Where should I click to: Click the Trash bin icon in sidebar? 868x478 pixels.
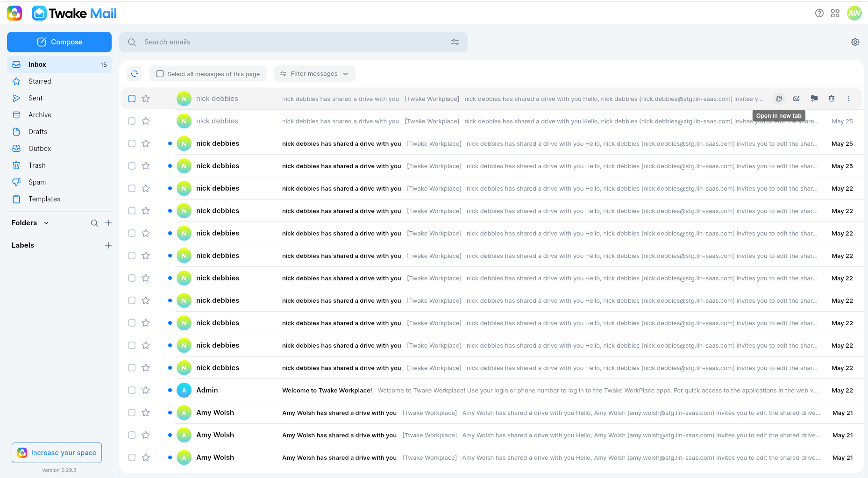[x=16, y=165]
